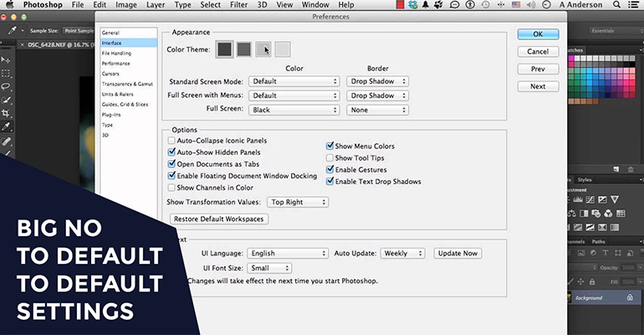Open Show Transformation Values dropdown
This screenshot has height=335, width=644.
(x=298, y=202)
